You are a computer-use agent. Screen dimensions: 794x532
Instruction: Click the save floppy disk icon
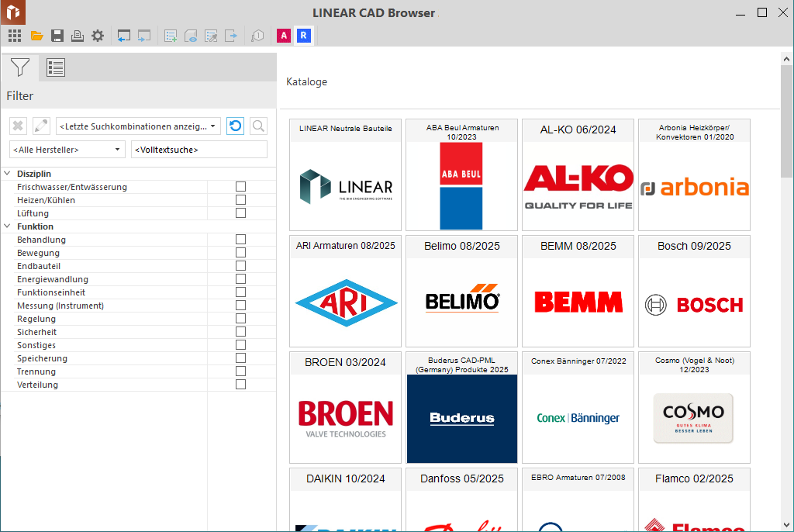57,36
